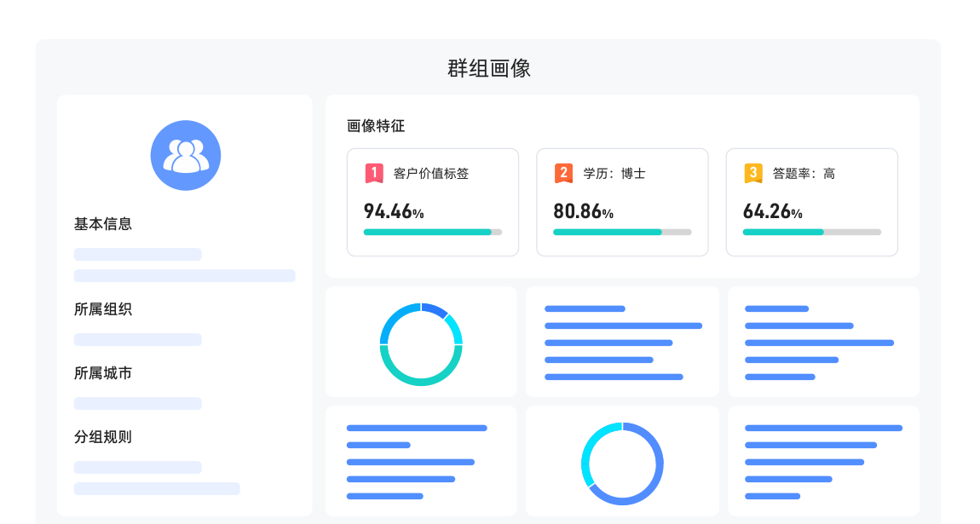Screen dimensions: 980x524
Task: Click the group avatar icon
Action: (x=186, y=156)
